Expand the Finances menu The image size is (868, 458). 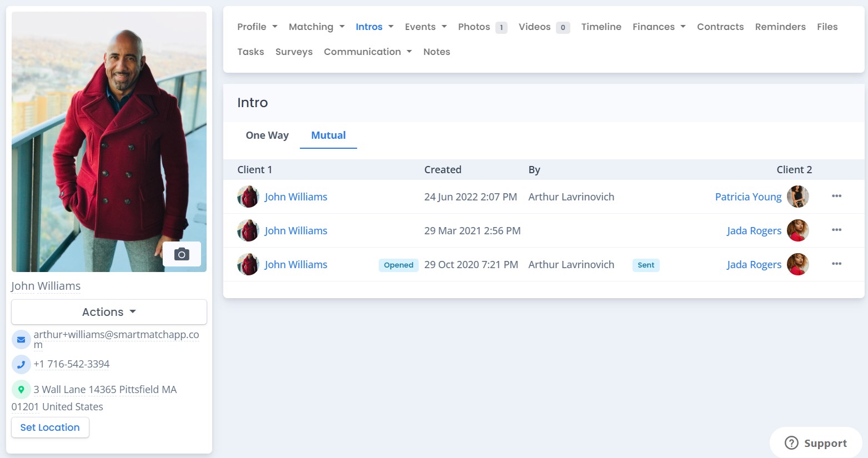point(658,26)
